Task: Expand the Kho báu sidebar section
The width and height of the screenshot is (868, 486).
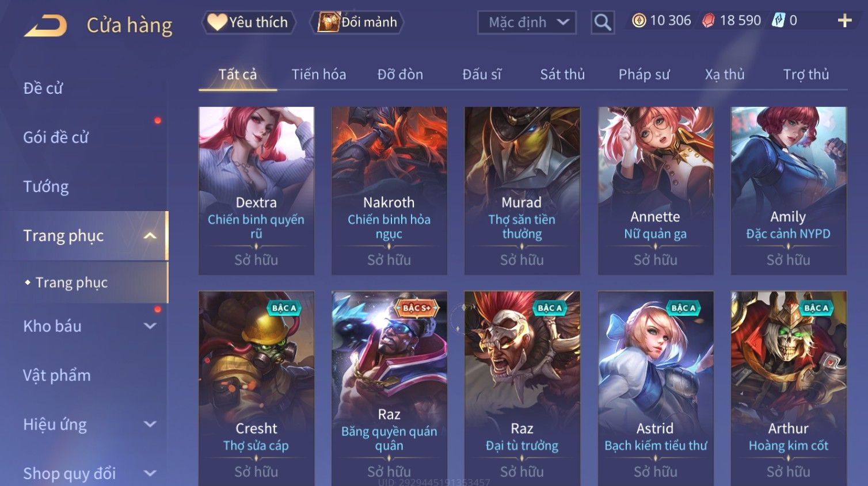Action: click(150, 326)
